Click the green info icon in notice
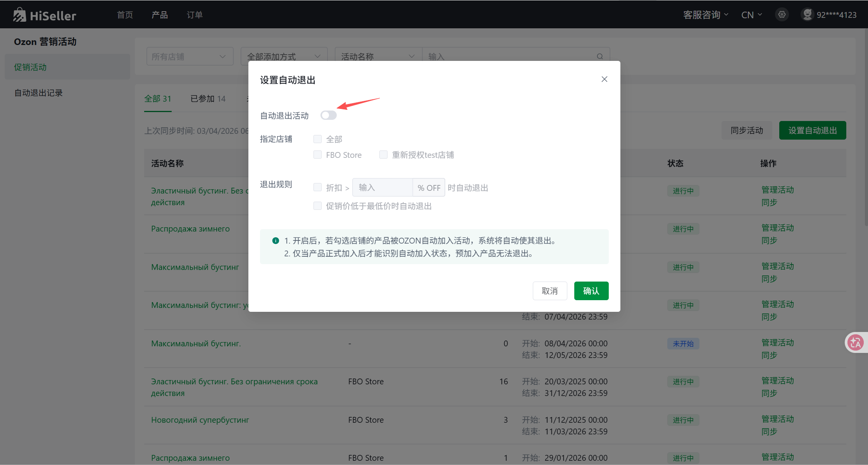This screenshot has height=465, width=868. [x=276, y=240]
